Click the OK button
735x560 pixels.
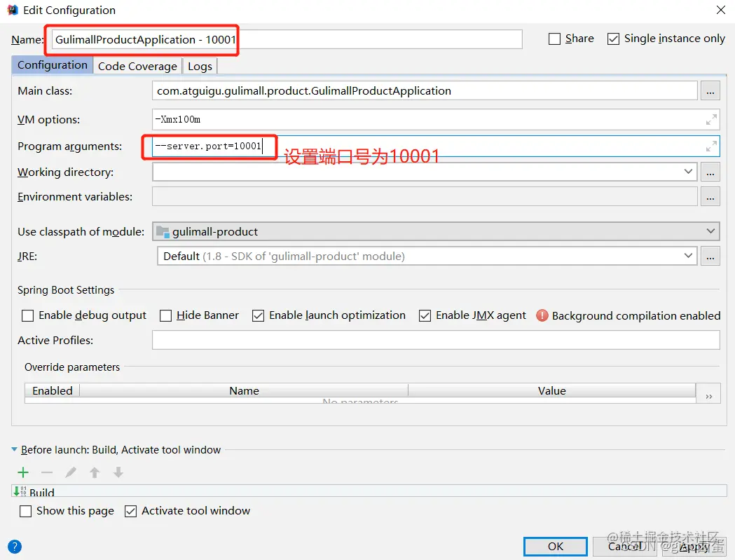tap(556, 547)
